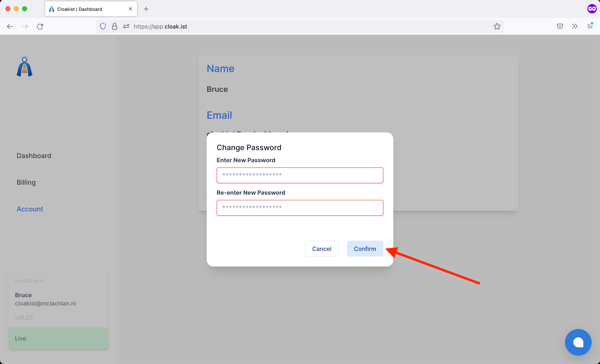Open a new browser tab
600x364 pixels.
coord(146,9)
